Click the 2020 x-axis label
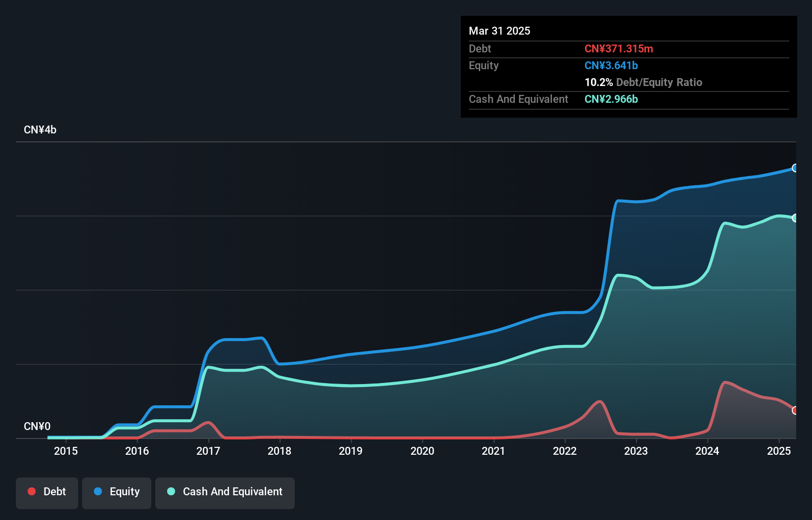Viewport: 812px width, 520px height. tap(422, 451)
